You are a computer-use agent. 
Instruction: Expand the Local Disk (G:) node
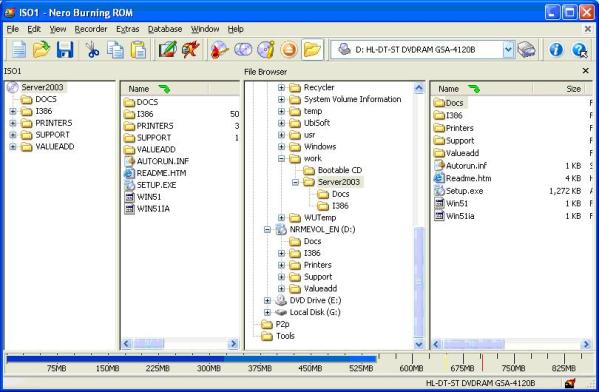(x=267, y=313)
